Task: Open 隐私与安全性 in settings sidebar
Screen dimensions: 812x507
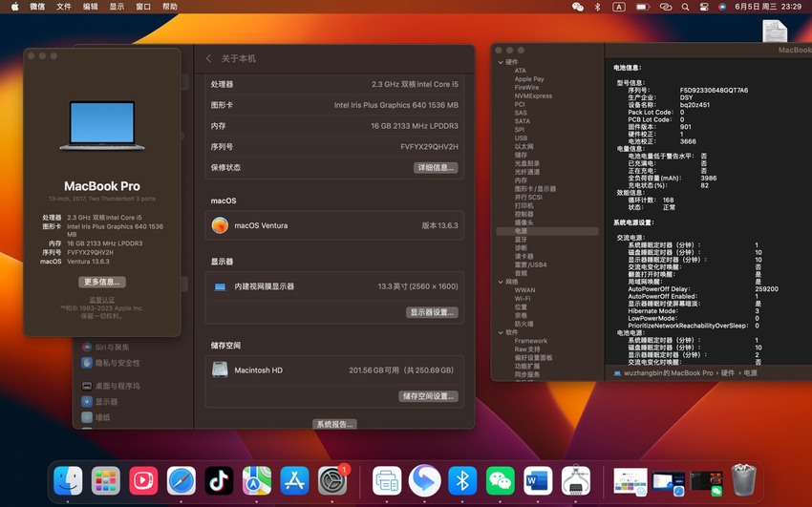Action: (111, 363)
